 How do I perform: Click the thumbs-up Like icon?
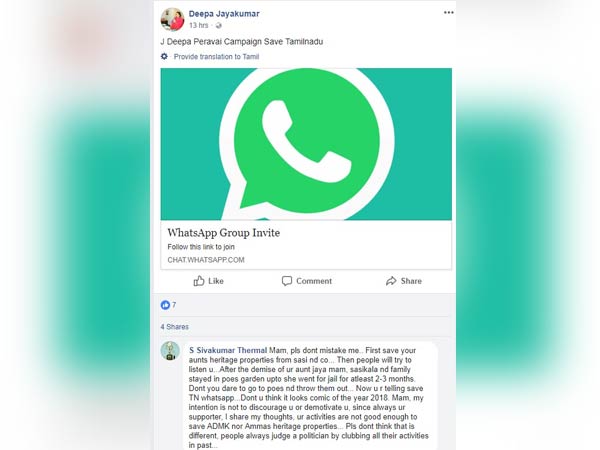click(x=199, y=281)
